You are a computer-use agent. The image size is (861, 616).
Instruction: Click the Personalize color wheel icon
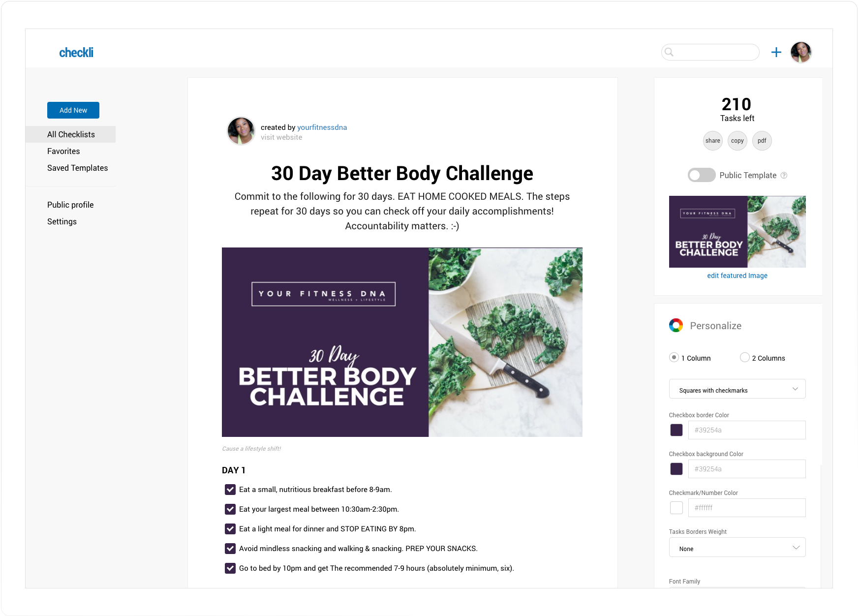point(676,325)
